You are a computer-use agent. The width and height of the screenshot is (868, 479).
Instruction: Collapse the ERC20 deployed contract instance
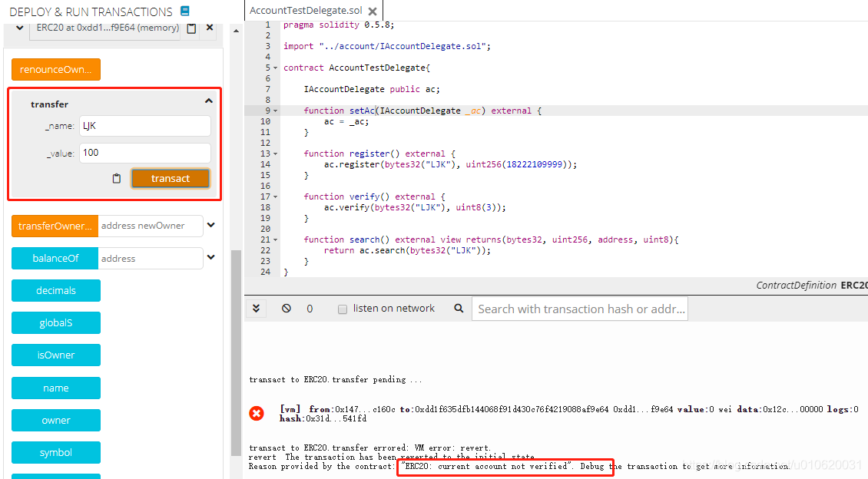tap(20, 28)
